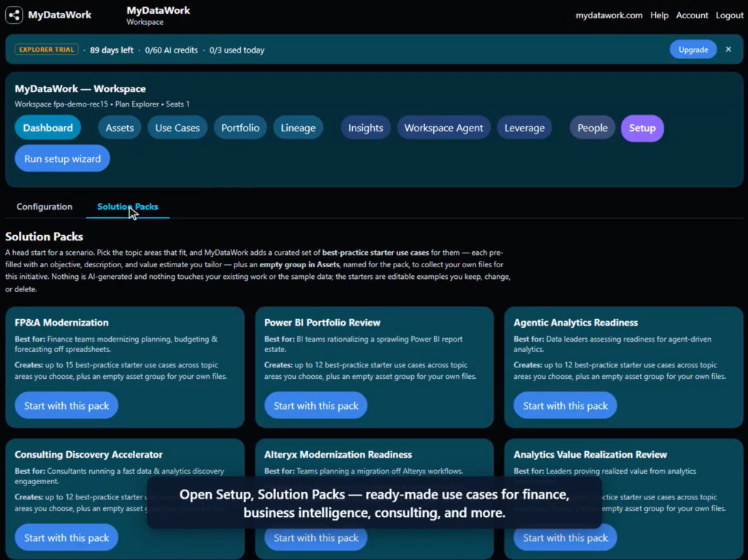
Task: Click Run setup wizard button
Action: click(63, 158)
